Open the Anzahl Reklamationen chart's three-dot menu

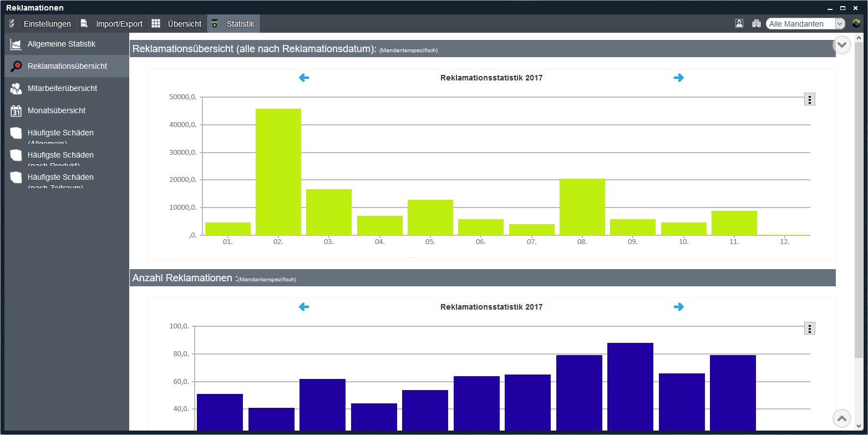coord(810,328)
